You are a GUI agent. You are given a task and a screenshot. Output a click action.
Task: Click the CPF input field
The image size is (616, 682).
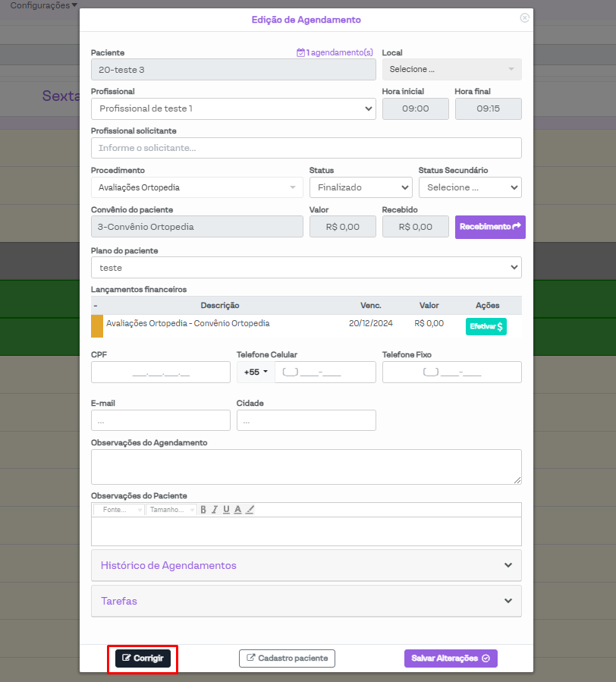pyautogui.click(x=160, y=372)
